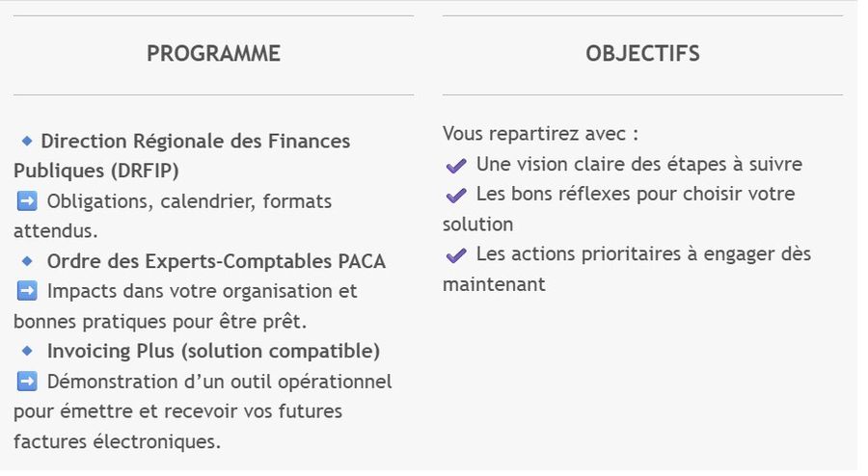Click the checkmark before Les actions prioritaires
This screenshot has height=476, width=868.
tap(456, 255)
